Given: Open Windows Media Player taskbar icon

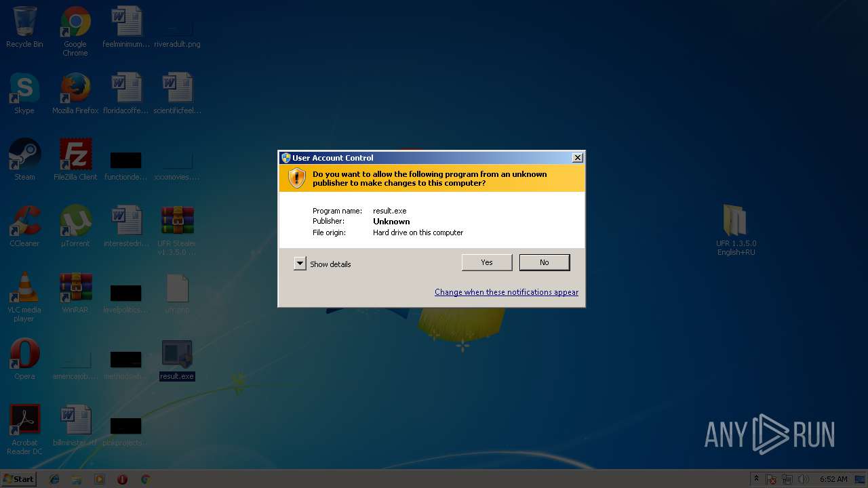Looking at the screenshot, I should [100, 479].
